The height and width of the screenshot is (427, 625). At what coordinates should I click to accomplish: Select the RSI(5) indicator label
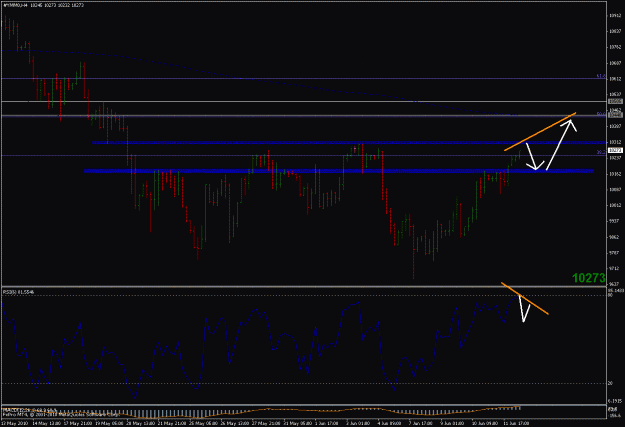click(19, 292)
